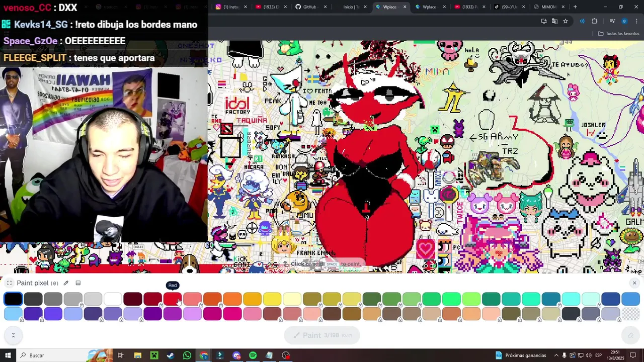Select the dark maroon swatch next to white

132,299
